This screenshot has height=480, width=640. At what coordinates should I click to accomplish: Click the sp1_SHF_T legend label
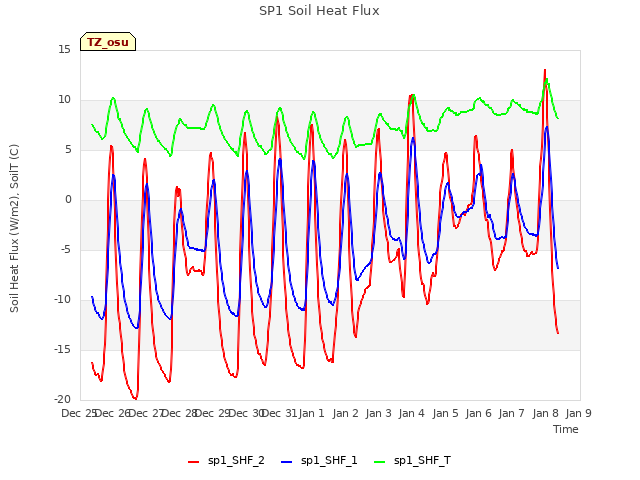(x=422, y=460)
